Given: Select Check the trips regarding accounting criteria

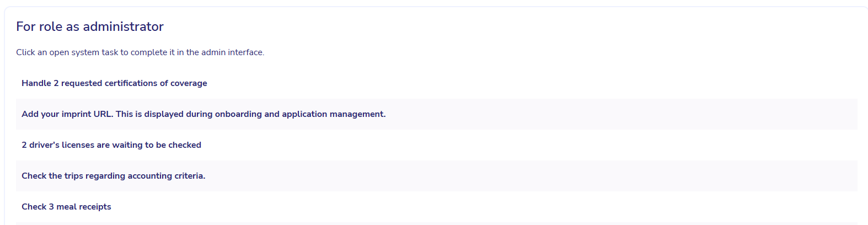Looking at the screenshot, I should pyautogui.click(x=113, y=176).
